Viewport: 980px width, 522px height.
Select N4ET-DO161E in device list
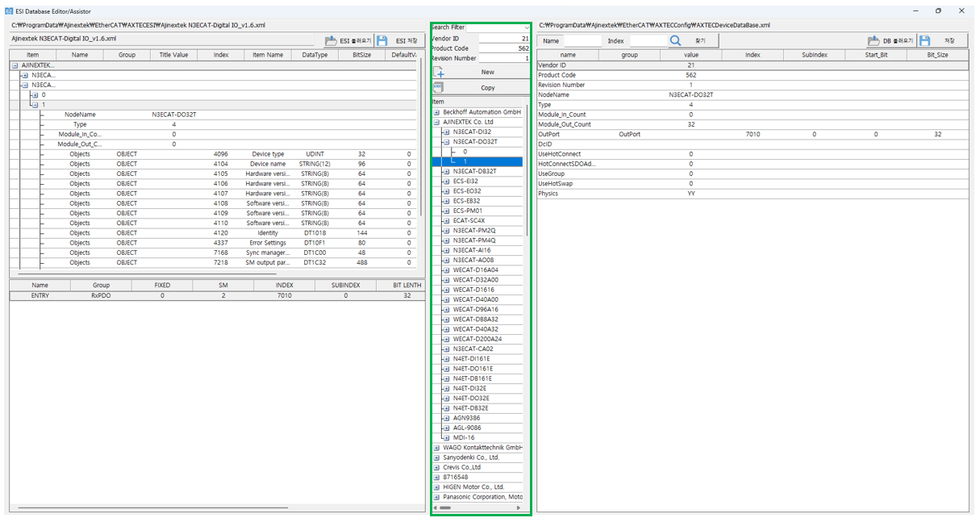click(x=473, y=369)
